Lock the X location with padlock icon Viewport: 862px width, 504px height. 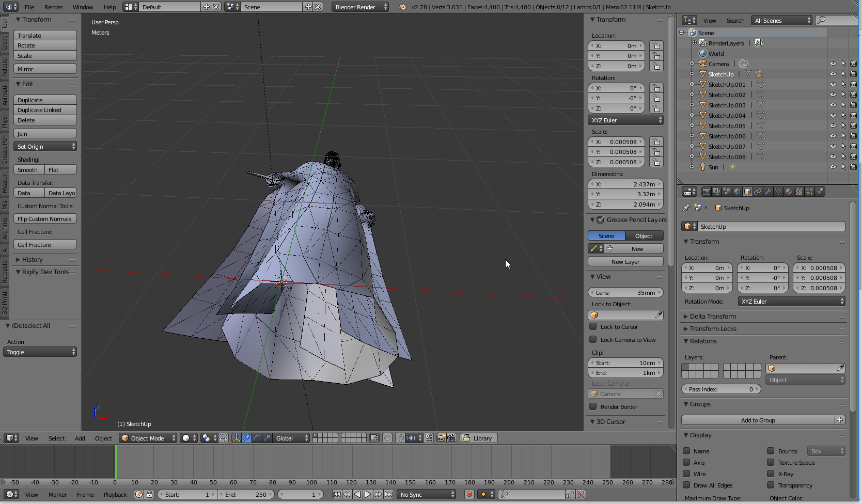pos(656,45)
